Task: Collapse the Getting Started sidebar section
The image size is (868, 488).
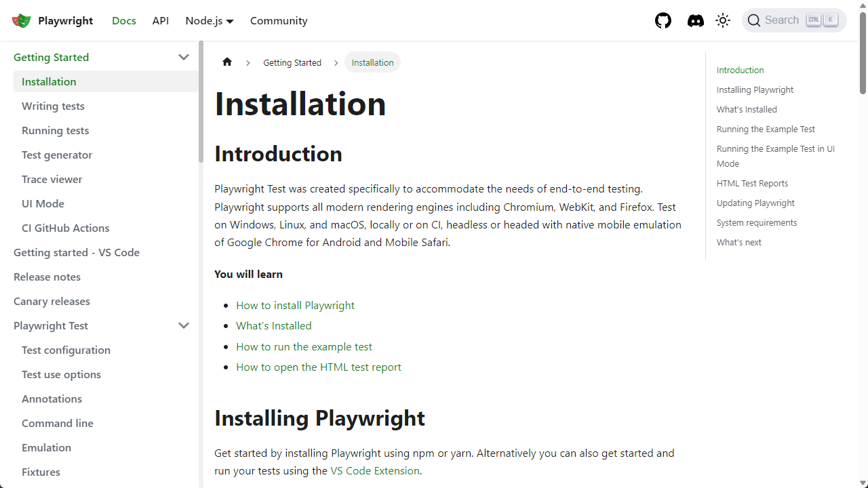Action: [183, 57]
